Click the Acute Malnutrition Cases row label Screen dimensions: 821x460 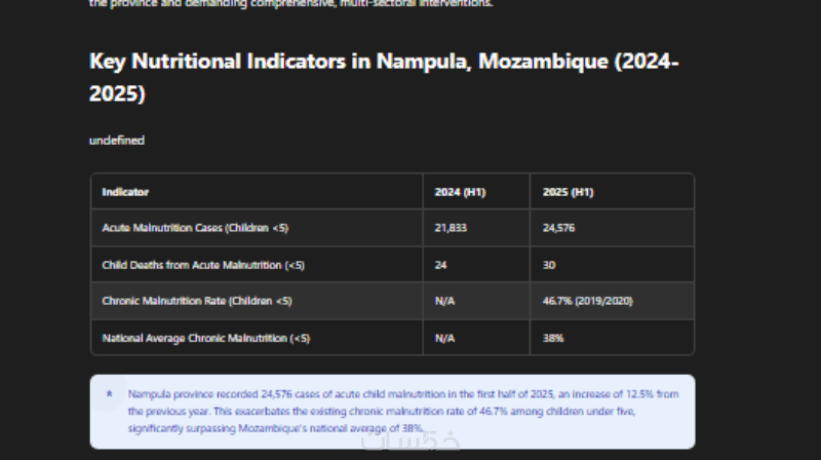point(196,228)
